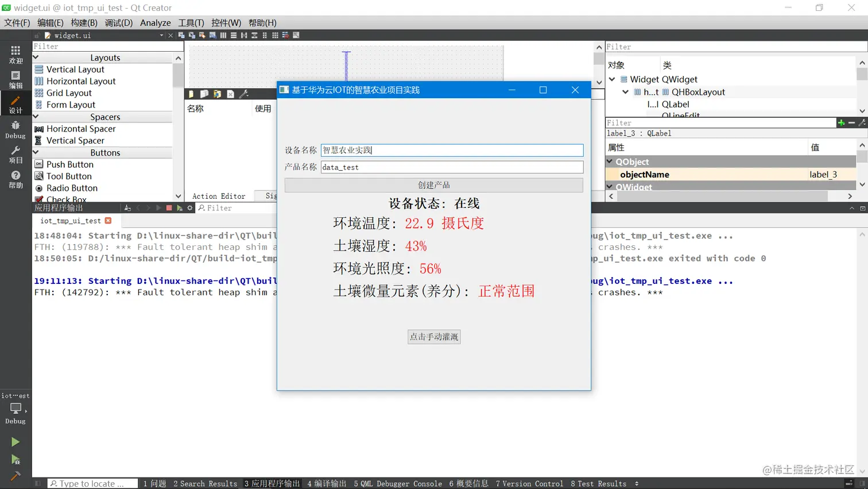The width and height of the screenshot is (868, 489).
Task: Click the green Run button in left sidebar
Action: point(15,442)
